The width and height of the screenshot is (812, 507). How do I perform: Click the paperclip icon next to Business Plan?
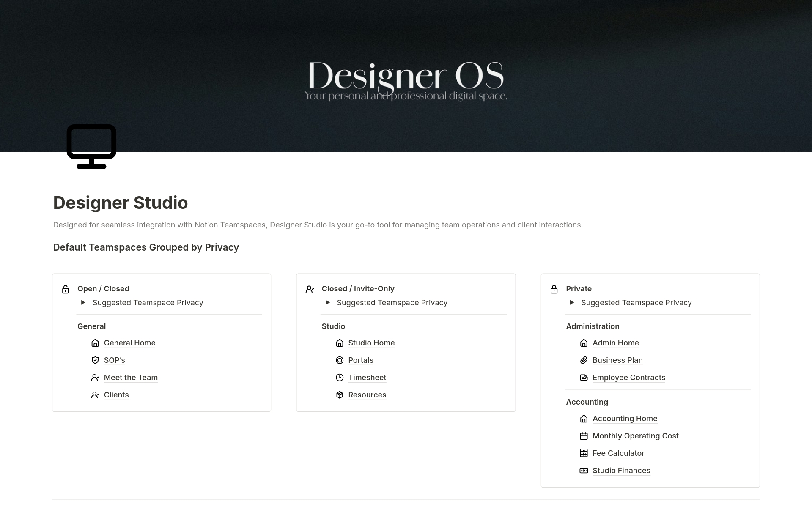click(x=584, y=360)
